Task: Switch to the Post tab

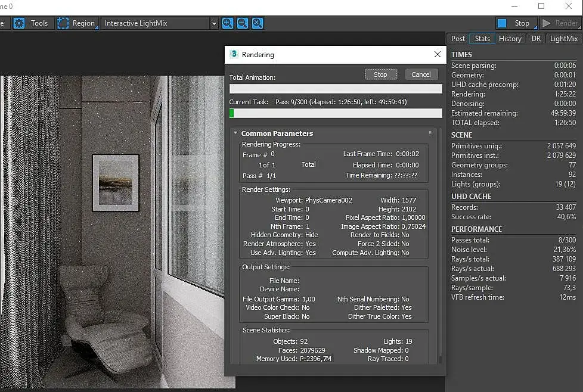Action: tap(458, 39)
